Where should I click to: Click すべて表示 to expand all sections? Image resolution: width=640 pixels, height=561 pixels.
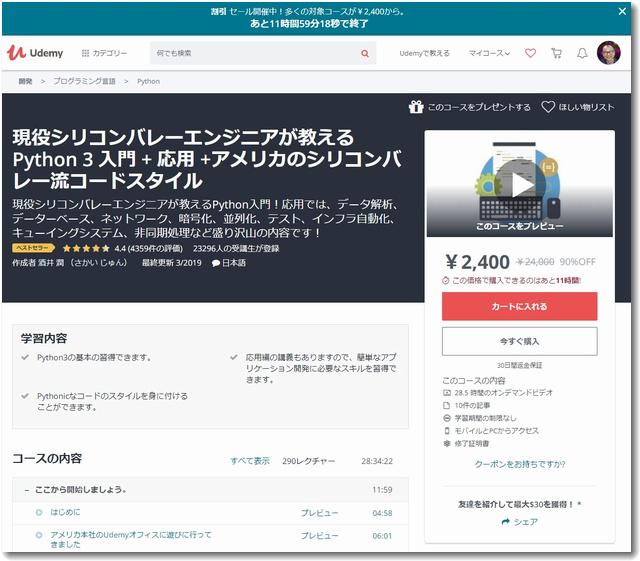(x=250, y=461)
